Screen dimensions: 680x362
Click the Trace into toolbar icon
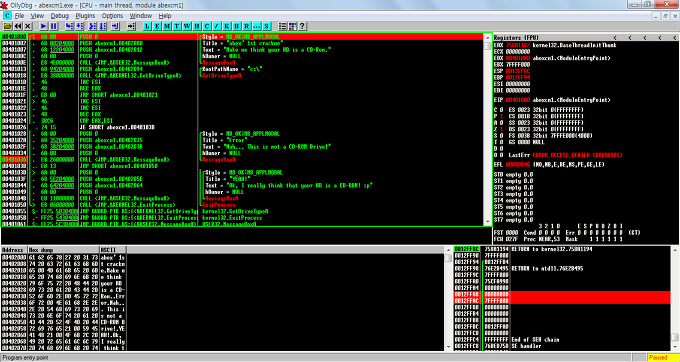[x=92, y=26]
